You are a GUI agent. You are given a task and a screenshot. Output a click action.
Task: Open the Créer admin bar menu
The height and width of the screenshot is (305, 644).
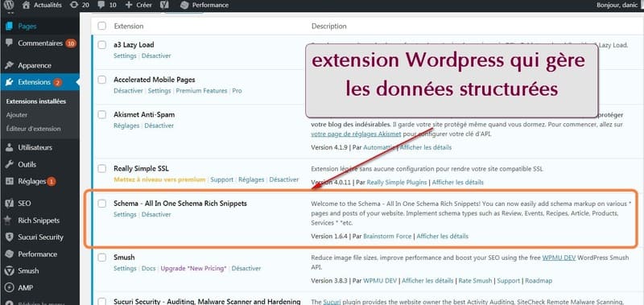coord(144,6)
